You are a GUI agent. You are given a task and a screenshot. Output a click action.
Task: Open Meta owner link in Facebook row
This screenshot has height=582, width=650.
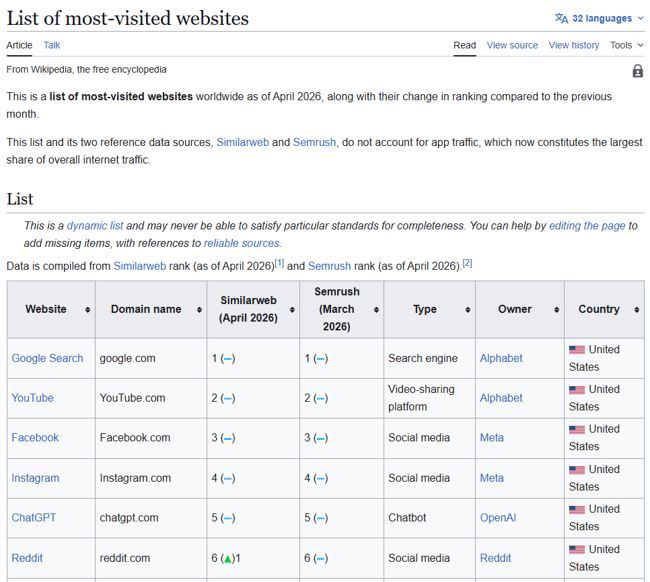pos(492,438)
